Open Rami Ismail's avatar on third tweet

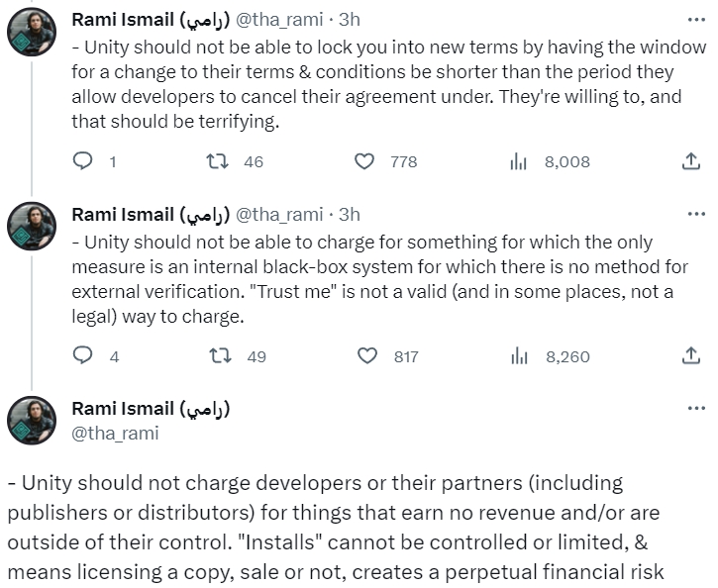pyautogui.click(x=32, y=420)
